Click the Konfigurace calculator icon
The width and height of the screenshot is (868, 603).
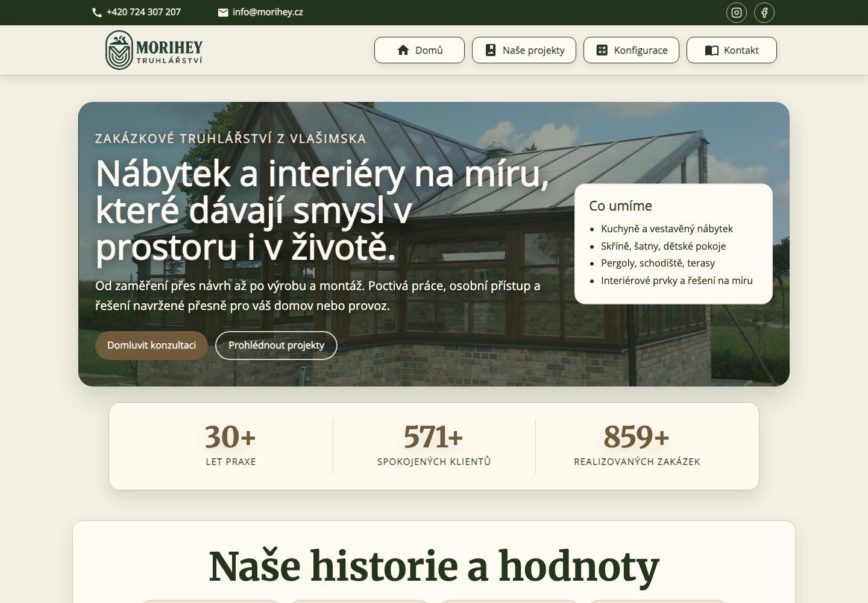602,50
